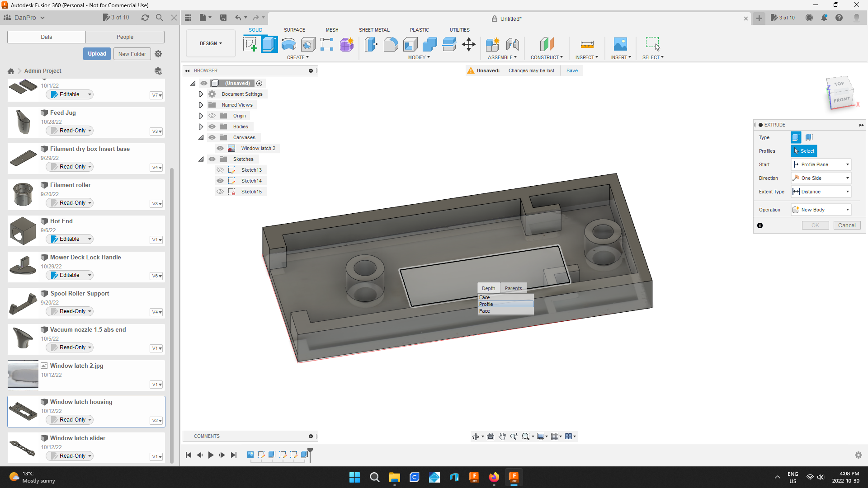The height and width of the screenshot is (488, 868).
Task: Toggle Canvases folder visibility
Action: 212,137
